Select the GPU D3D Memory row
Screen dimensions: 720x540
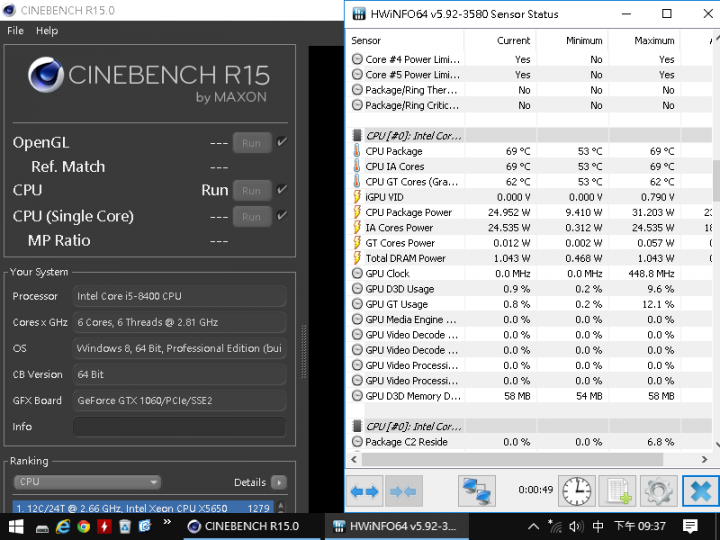coord(529,396)
